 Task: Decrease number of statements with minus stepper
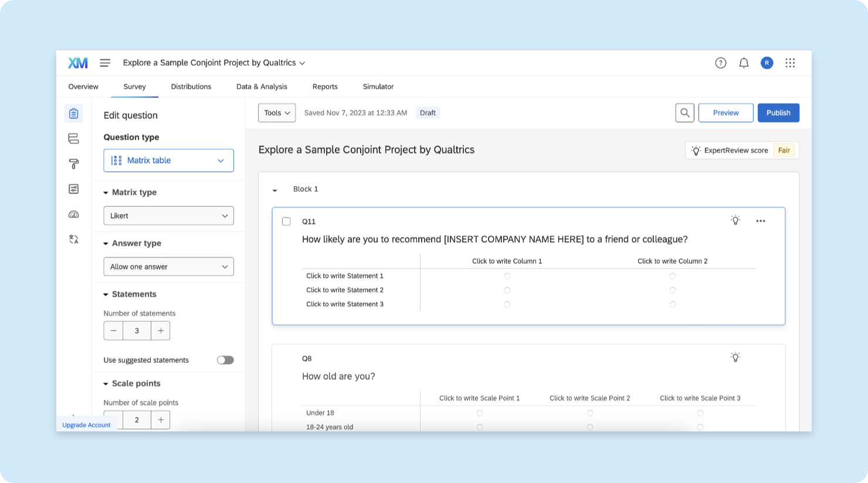[113, 330]
